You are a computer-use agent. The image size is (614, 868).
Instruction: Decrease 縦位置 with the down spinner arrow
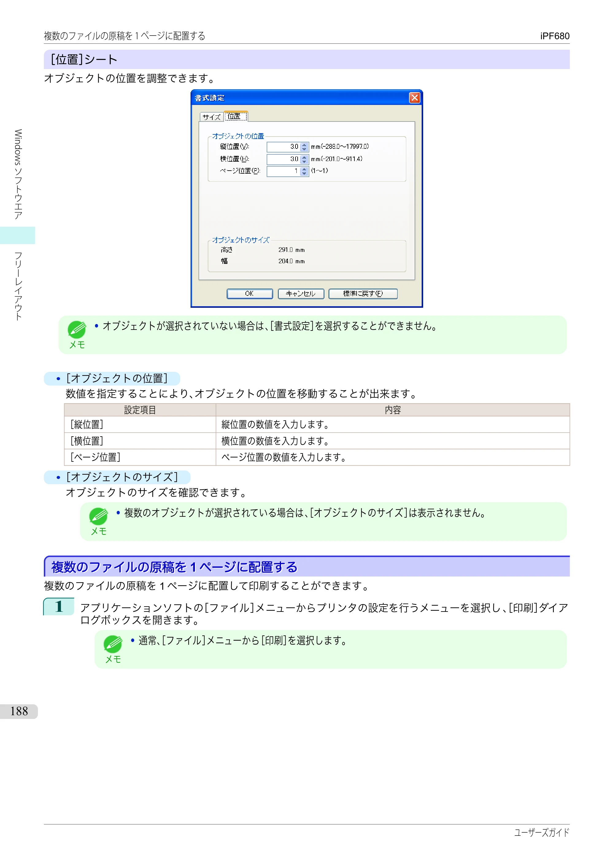tap(304, 149)
